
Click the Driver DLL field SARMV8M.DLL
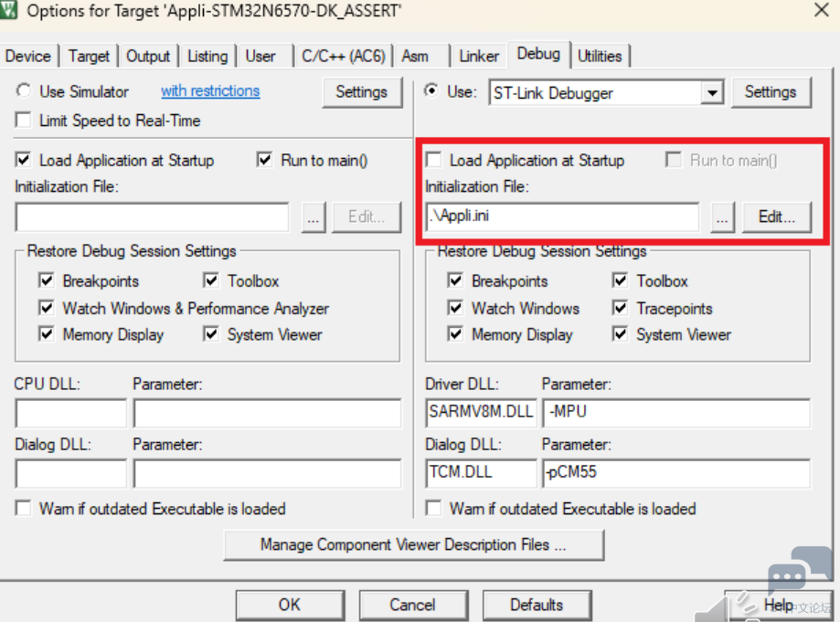pyautogui.click(x=481, y=413)
